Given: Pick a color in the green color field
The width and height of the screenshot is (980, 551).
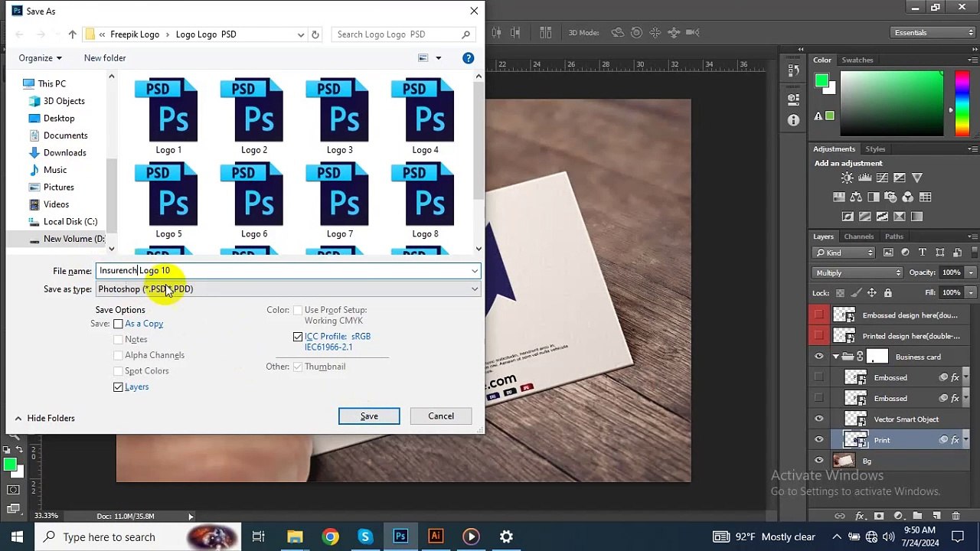Looking at the screenshot, I should [x=892, y=104].
